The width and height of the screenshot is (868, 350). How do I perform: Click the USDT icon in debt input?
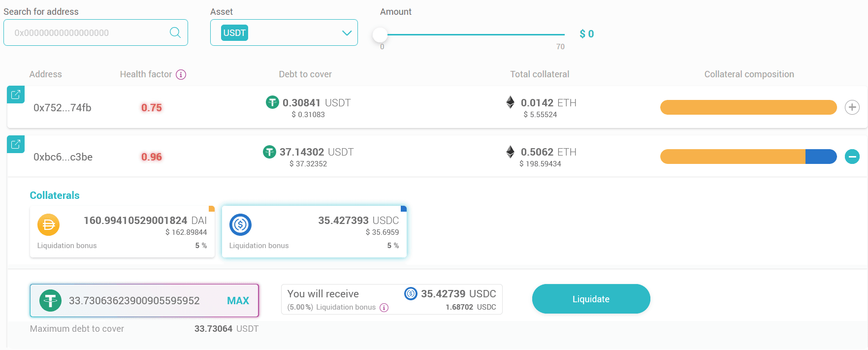click(x=50, y=300)
